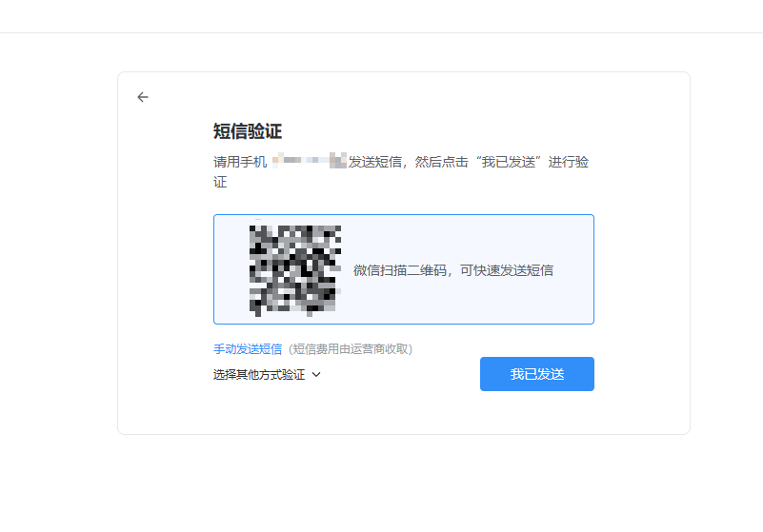Viewport: 763px width, 532px height.
Task: Expand 选择其他方式验证 dropdown
Action: [267, 374]
